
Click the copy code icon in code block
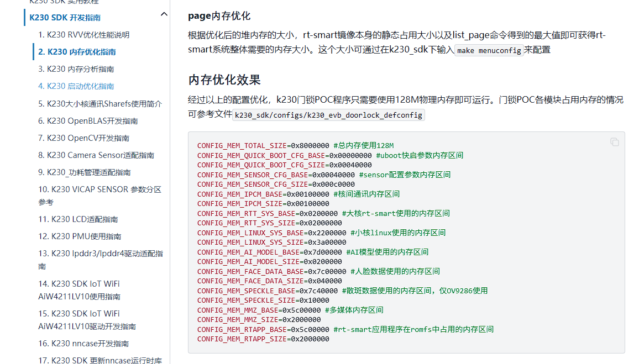[614, 142]
